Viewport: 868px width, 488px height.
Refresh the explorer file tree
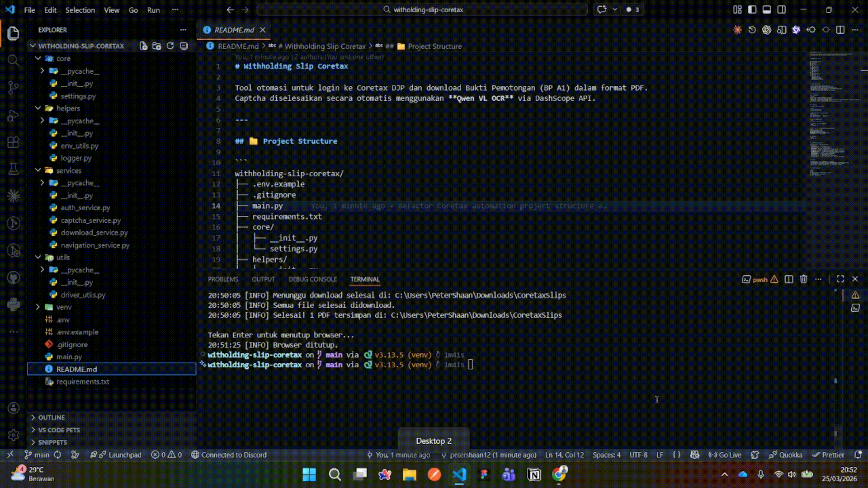coord(170,46)
